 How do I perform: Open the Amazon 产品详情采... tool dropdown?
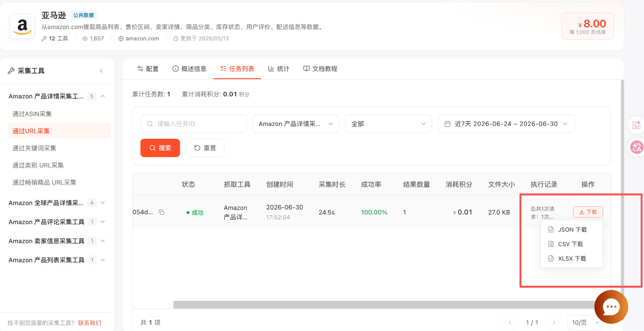pos(296,124)
